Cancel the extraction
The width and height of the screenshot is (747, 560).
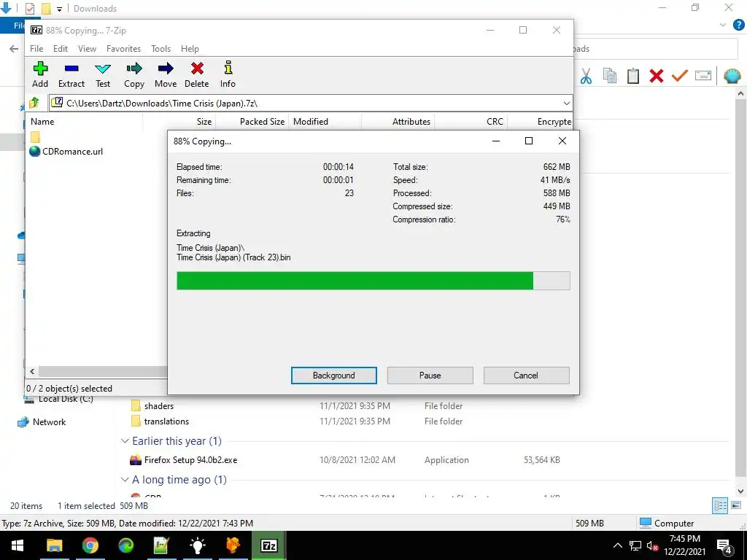coord(526,376)
